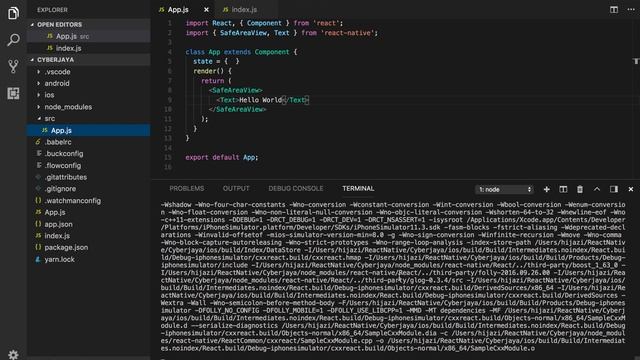Click the 'state = { }' code line
The width and height of the screenshot is (640, 360).
pos(216,62)
